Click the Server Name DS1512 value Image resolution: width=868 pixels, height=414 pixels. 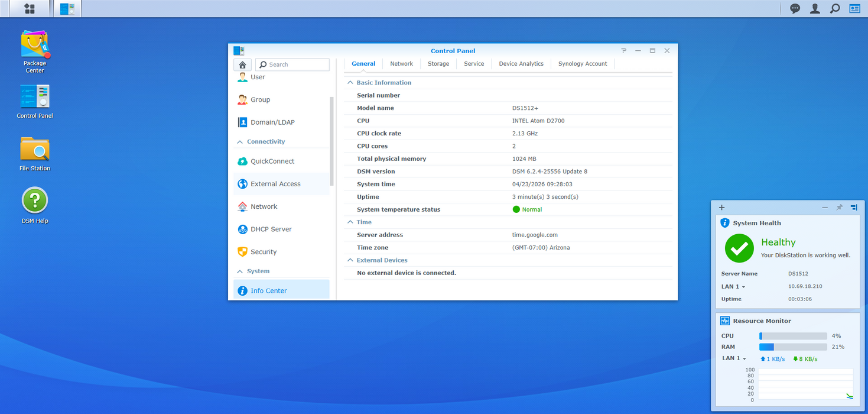tap(798, 274)
